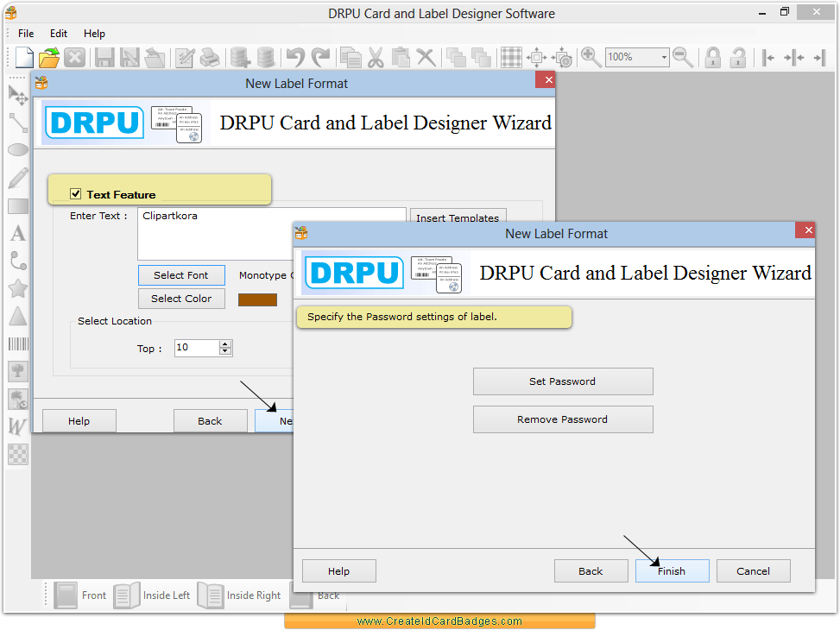
Task: Click the Set Password button
Action: pyautogui.click(x=563, y=381)
